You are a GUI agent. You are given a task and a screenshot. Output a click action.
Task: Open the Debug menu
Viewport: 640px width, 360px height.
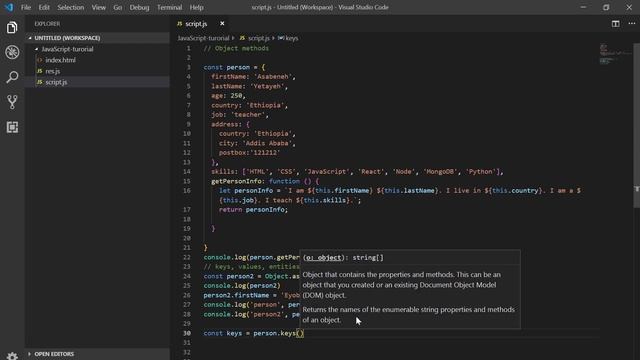pos(139,7)
